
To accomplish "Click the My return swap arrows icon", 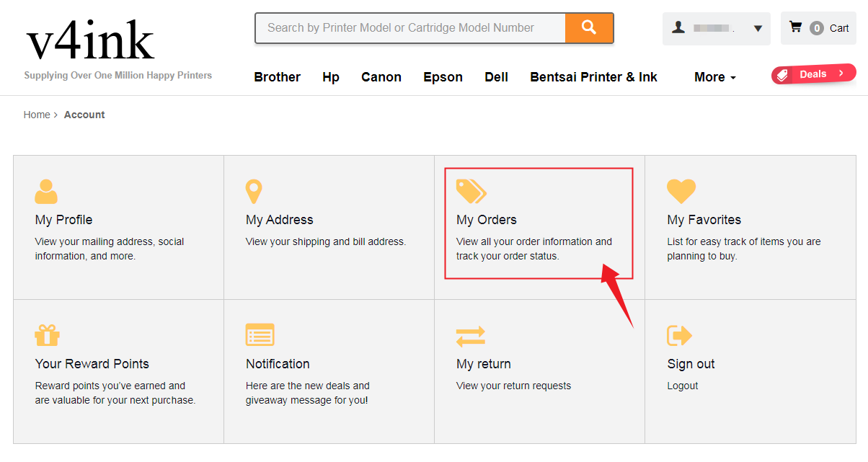I will [471, 336].
